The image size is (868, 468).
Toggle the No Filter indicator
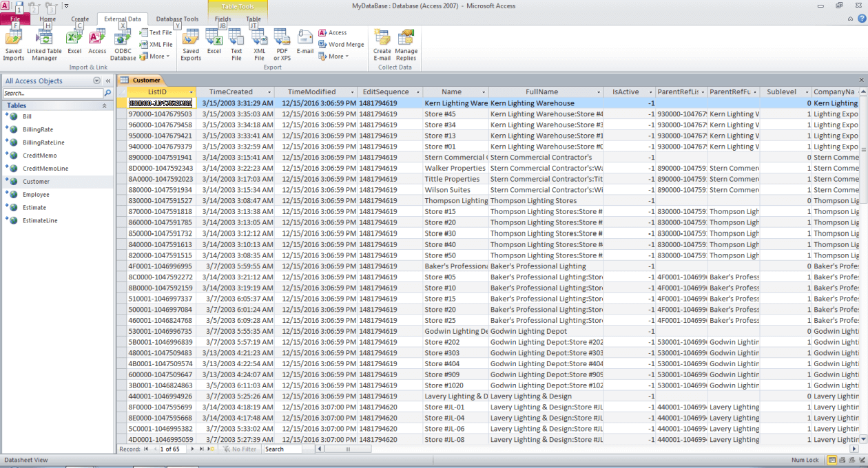pyautogui.click(x=240, y=449)
